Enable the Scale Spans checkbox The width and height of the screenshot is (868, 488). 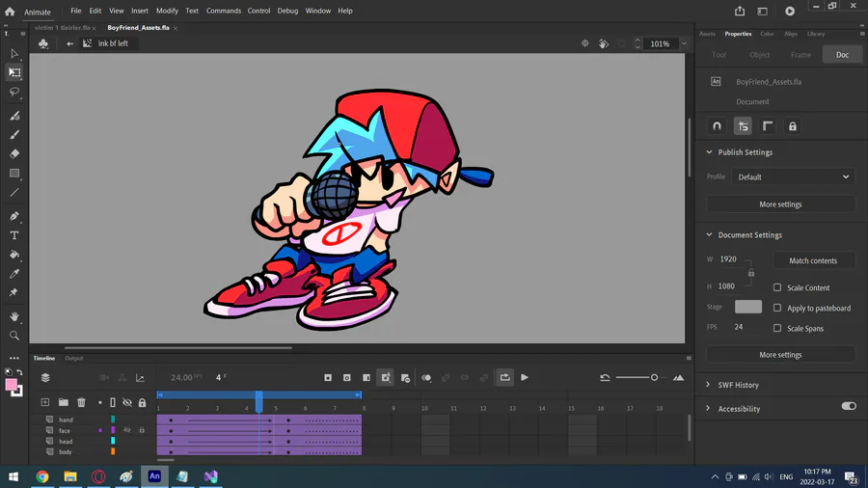click(777, 328)
